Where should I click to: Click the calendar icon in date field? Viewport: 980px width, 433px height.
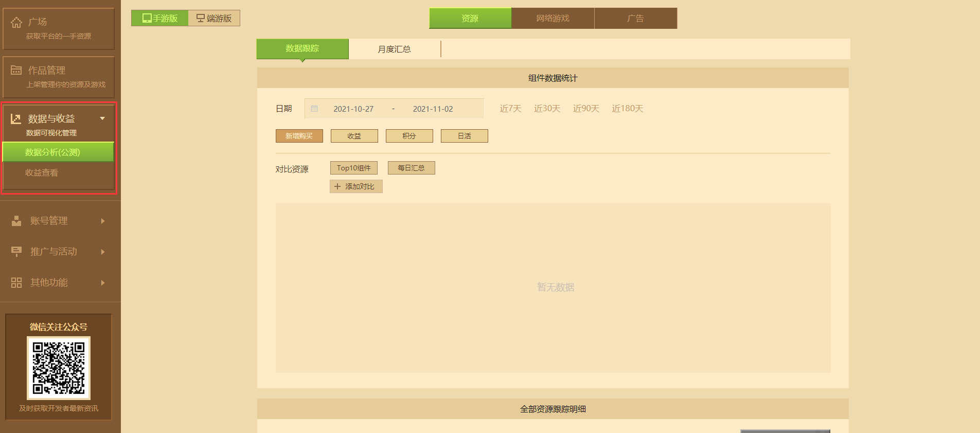[314, 109]
